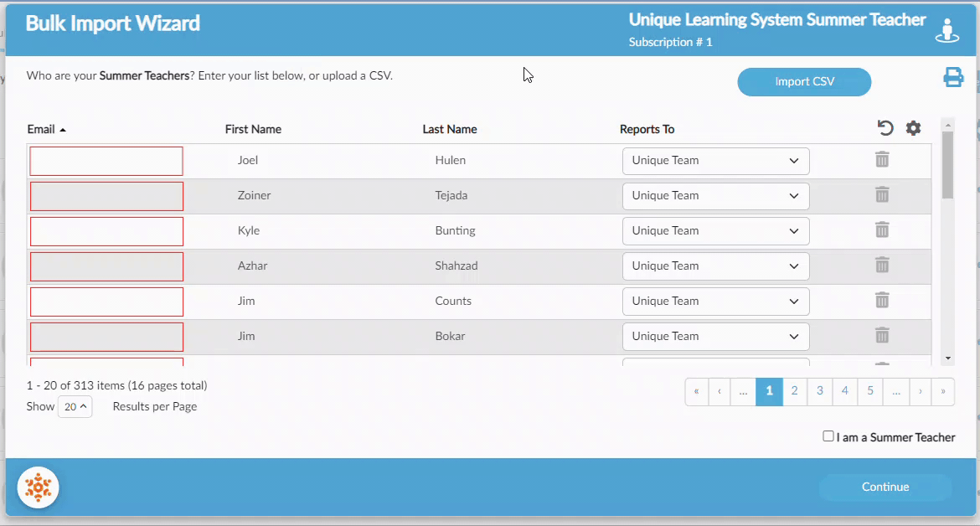Open Reports To dropdown for Jim Bokar
Image resolution: width=980 pixels, height=526 pixels.
click(x=715, y=336)
